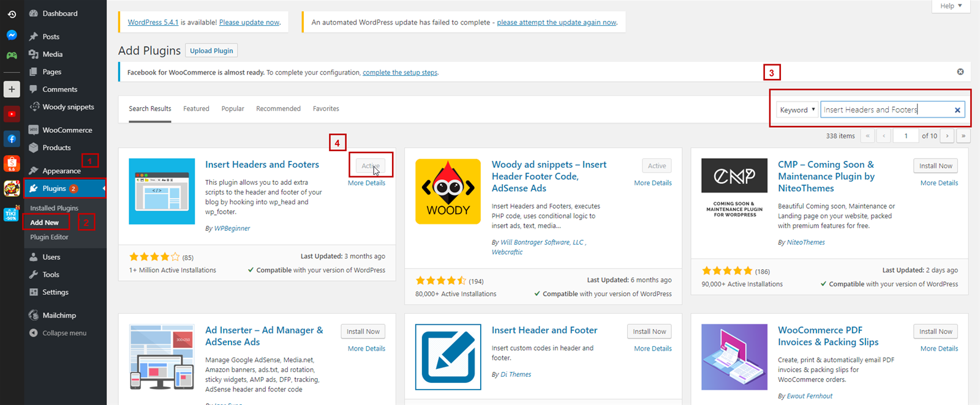Dismiss the Facebook for WooCommerce notice
Image resolution: width=980 pixels, height=405 pixels.
960,72
